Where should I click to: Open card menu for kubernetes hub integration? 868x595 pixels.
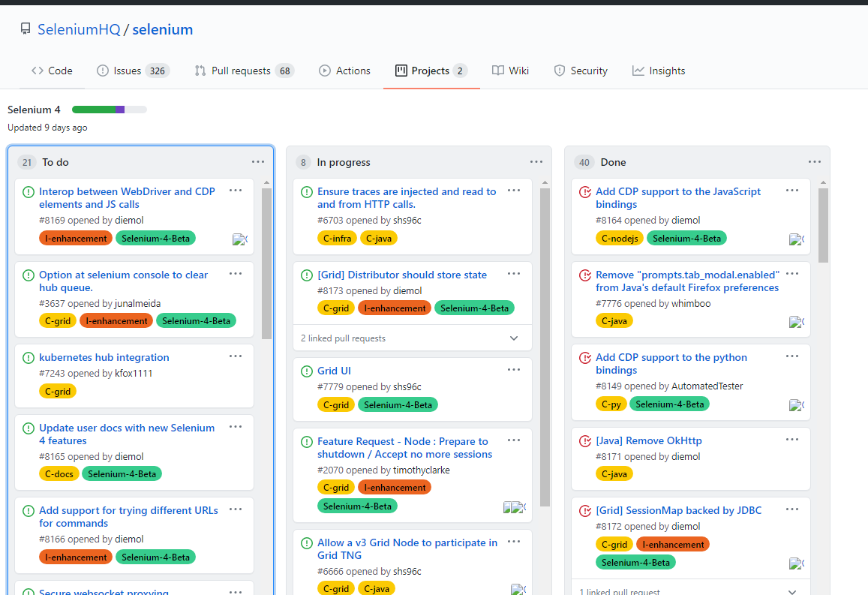pos(236,356)
